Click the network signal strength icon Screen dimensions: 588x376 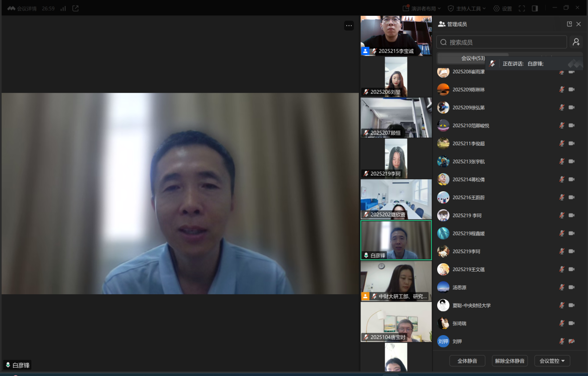[63, 8]
